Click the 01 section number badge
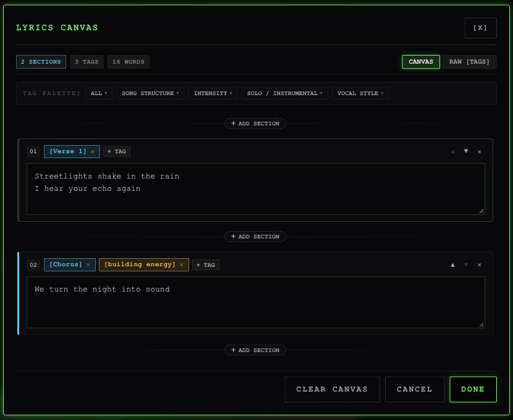The width and height of the screenshot is (513, 420). tap(33, 152)
